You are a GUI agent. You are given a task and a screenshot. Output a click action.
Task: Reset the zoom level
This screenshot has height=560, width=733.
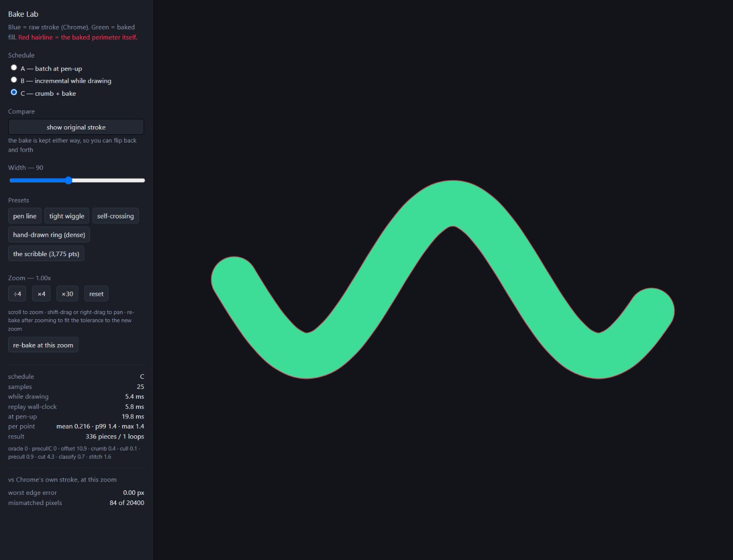[x=96, y=294]
